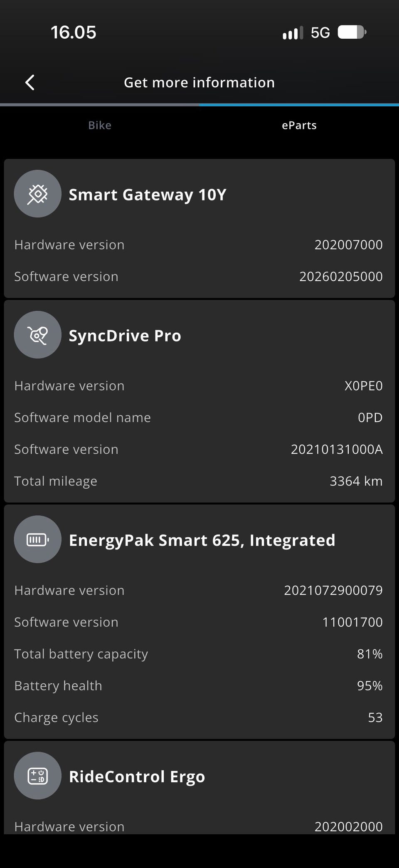
Task: Tap the software model value 0PD
Action: [370, 417]
